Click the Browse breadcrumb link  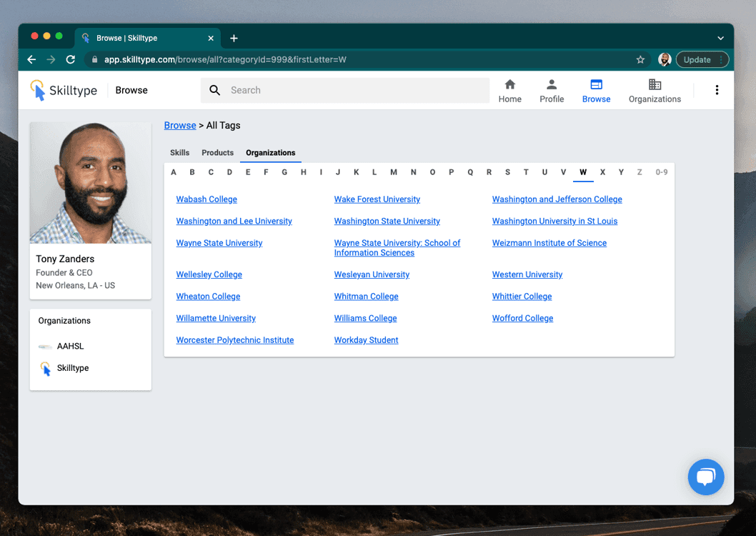tap(180, 125)
